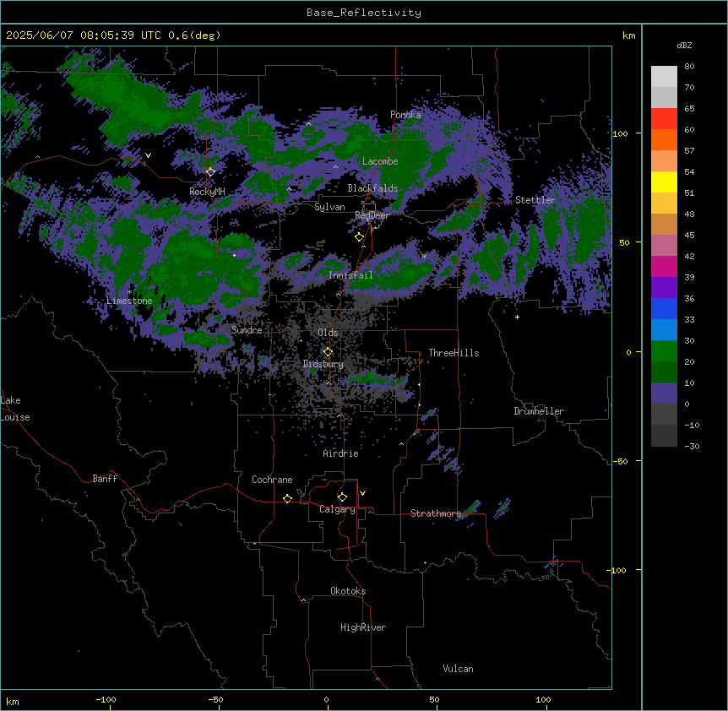Click the yellow marker above Calgary label
The height and width of the screenshot is (711, 728).
[342, 497]
